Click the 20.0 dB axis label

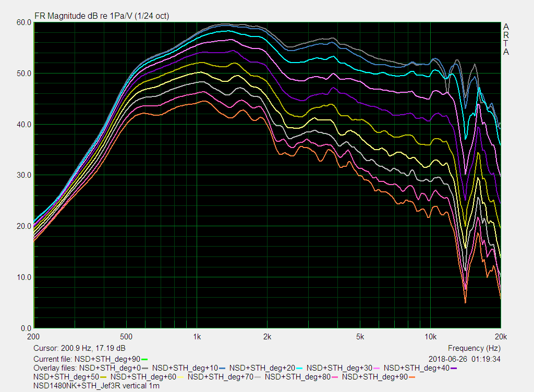(24, 226)
